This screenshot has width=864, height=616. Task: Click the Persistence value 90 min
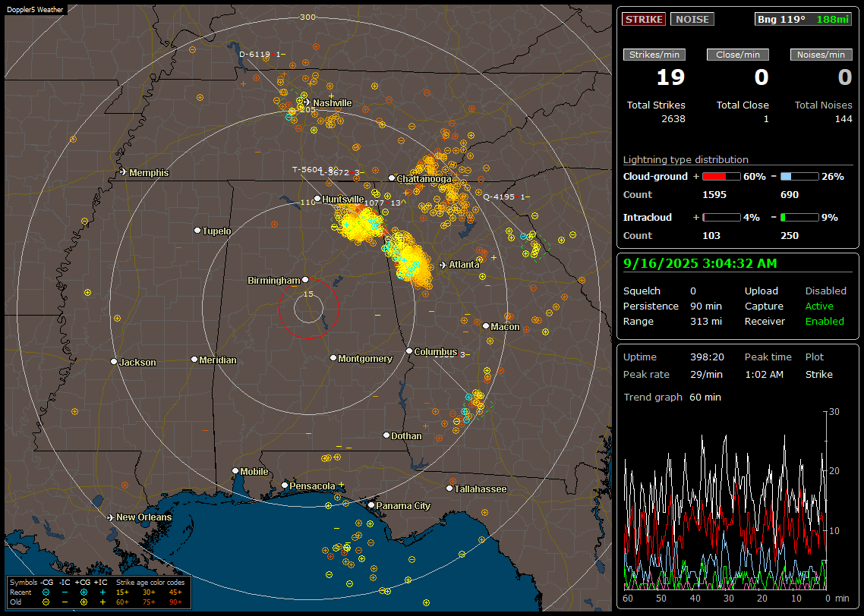[706, 306]
